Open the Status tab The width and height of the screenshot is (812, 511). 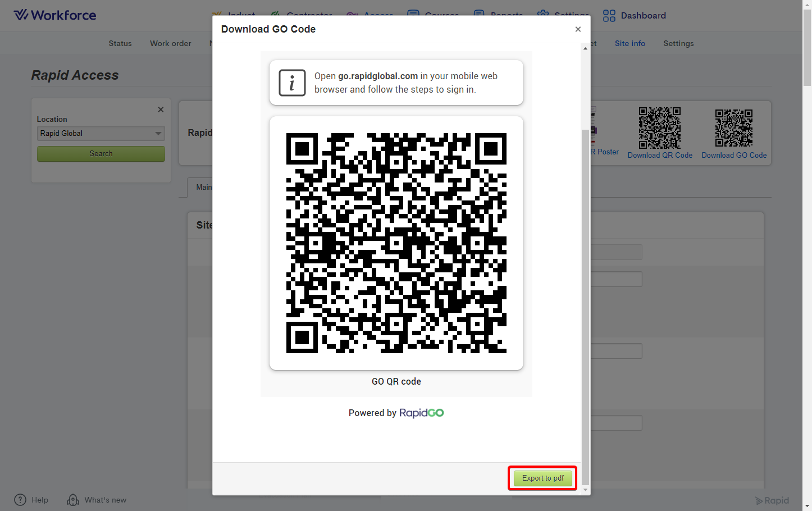120,43
